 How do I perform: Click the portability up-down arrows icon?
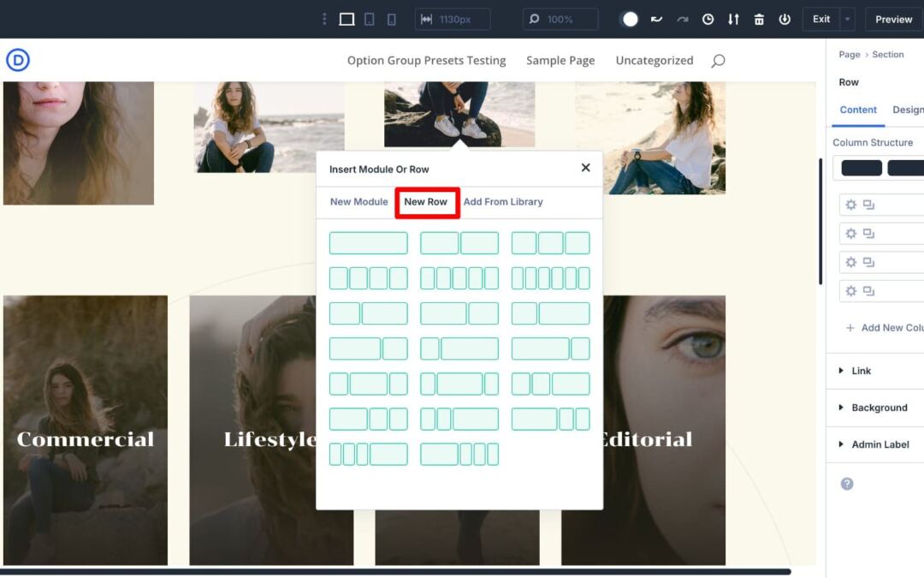pos(733,19)
